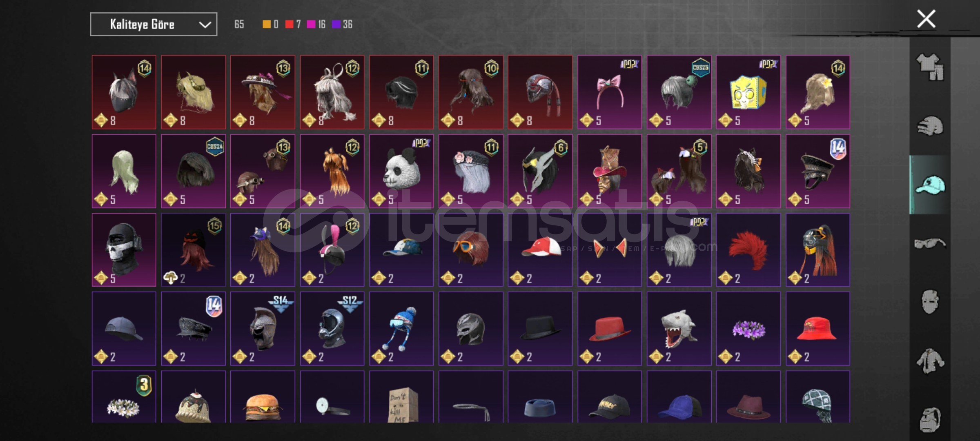Viewport: 980px width, 441px height.
Task: Select the panda head item
Action: click(401, 171)
